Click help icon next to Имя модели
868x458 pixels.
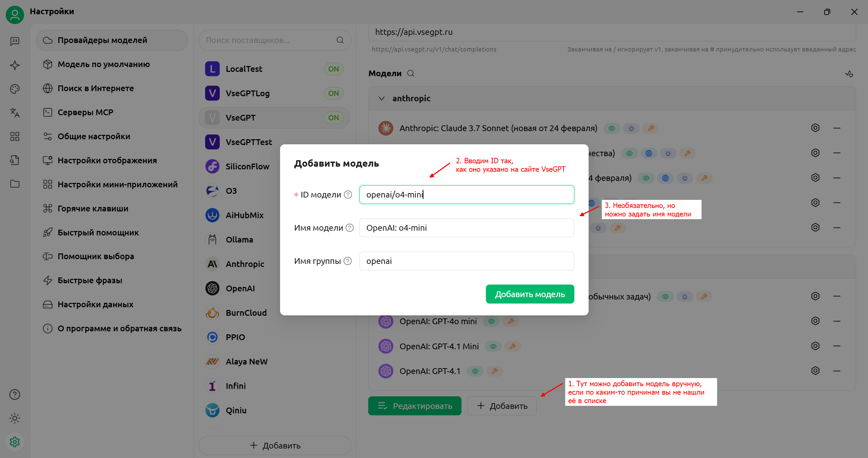click(350, 228)
